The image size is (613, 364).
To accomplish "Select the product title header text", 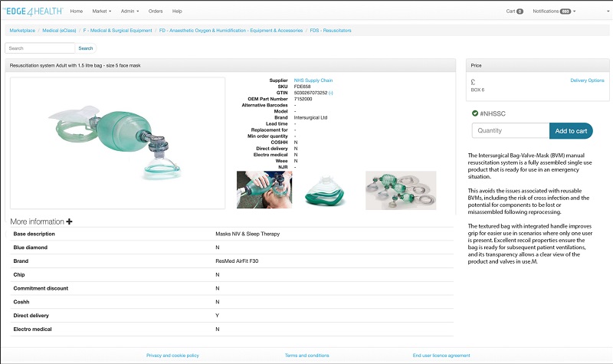I will click(x=75, y=66).
